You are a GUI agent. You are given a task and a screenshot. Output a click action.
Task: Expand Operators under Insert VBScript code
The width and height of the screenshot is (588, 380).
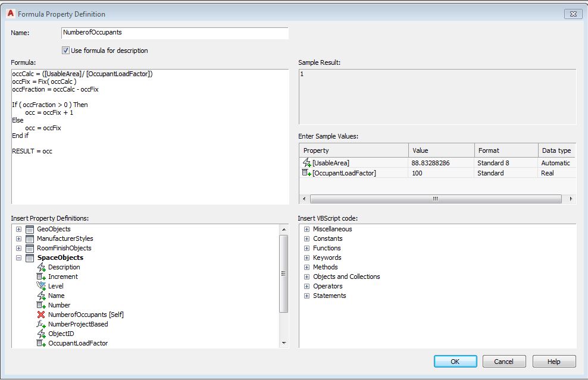306,286
